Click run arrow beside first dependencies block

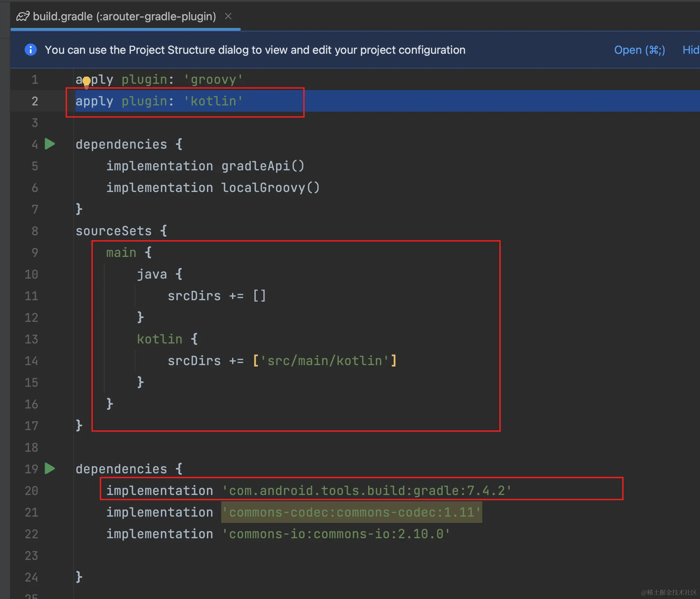pos(50,144)
